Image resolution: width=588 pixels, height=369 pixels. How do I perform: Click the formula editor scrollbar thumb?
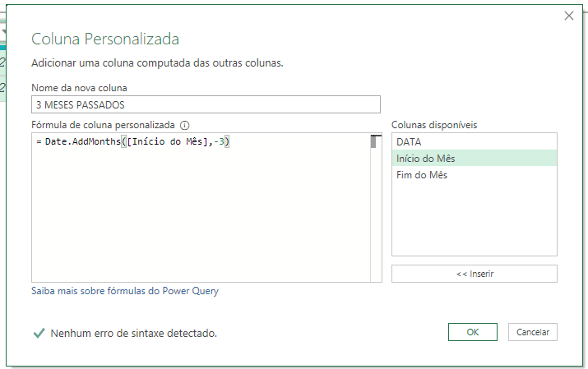coord(373,141)
